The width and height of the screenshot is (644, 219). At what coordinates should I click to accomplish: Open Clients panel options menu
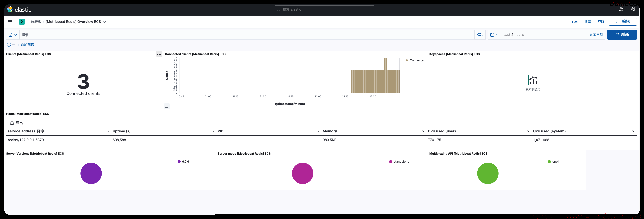coord(159,54)
